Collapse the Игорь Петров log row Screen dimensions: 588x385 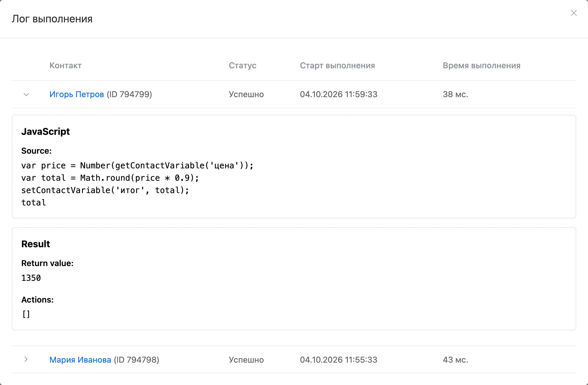[x=26, y=94]
